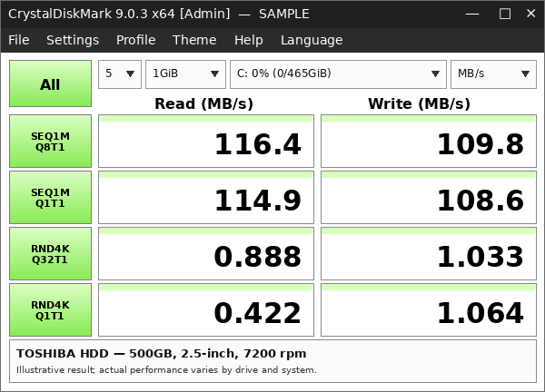This screenshot has width=545, height=392.
Task: Select the RND4K Q1T1 read value 0.422
Action: [x=206, y=310]
